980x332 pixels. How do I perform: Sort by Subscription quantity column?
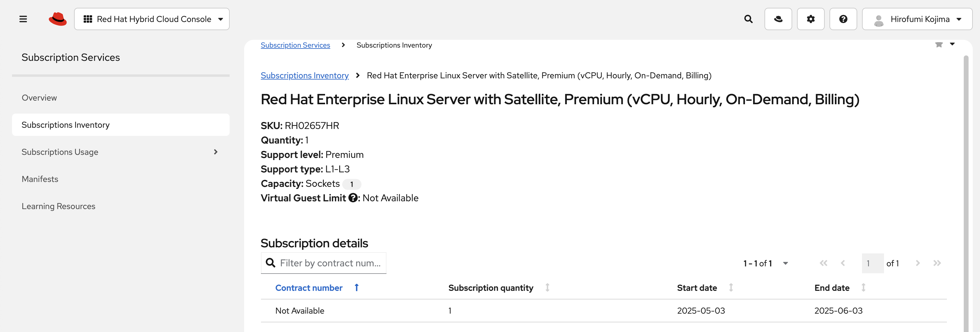[x=499, y=288]
